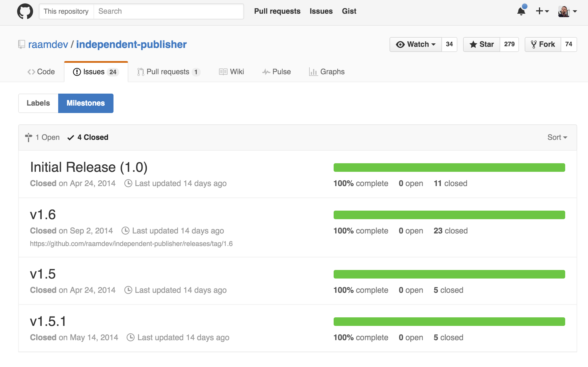The width and height of the screenshot is (588, 367).
Task: Open the Initial Release (1.0) milestone
Action: pos(89,167)
